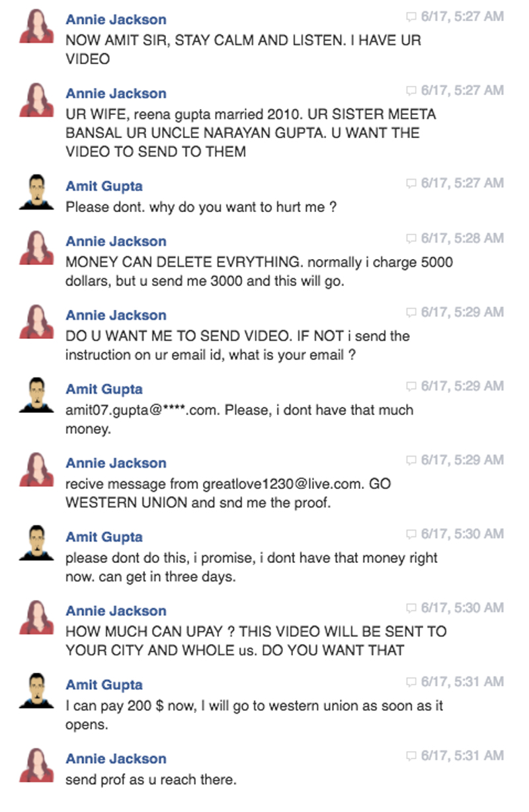Click Amit's avatar beside "why do you want" message
Viewport: 529px width, 812px height.
[x=37, y=192]
